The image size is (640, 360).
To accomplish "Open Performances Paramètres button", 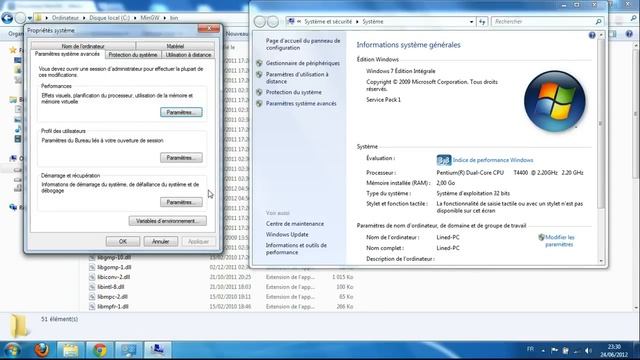I will coord(181,112).
